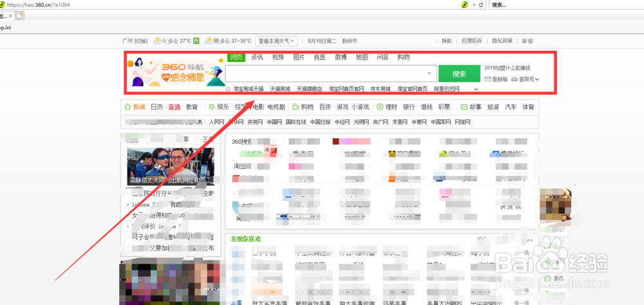Select the 微博 search tab
The width and height of the screenshot is (644, 305).
click(341, 57)
